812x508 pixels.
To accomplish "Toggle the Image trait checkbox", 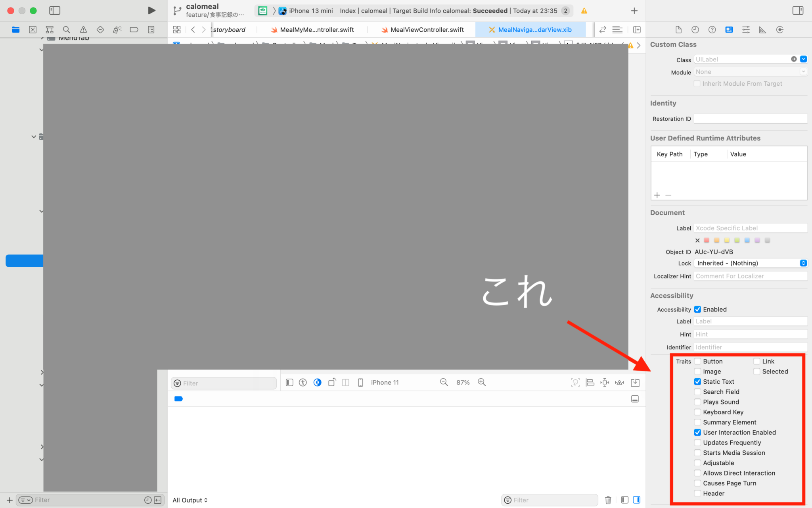I will click(697, 371).
